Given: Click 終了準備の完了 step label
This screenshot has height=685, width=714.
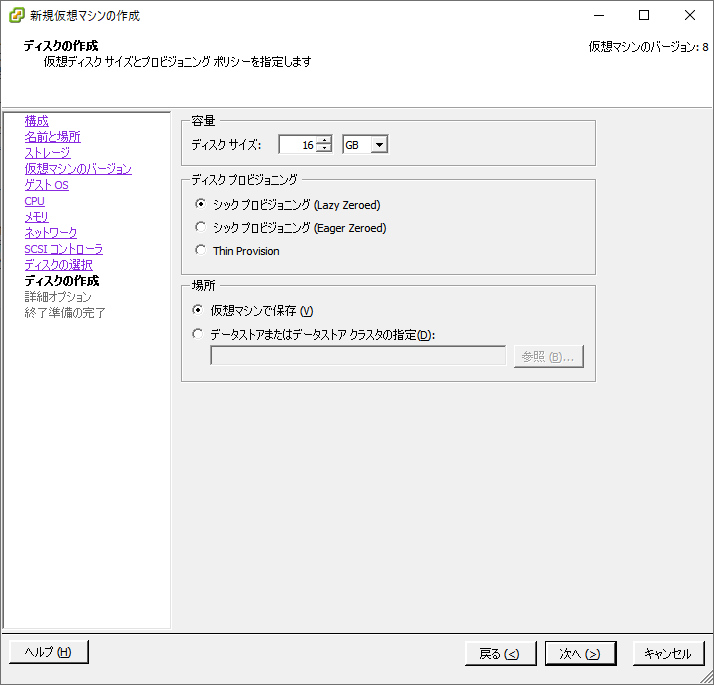Looking at the screenshot, I should tap(65, 313).
